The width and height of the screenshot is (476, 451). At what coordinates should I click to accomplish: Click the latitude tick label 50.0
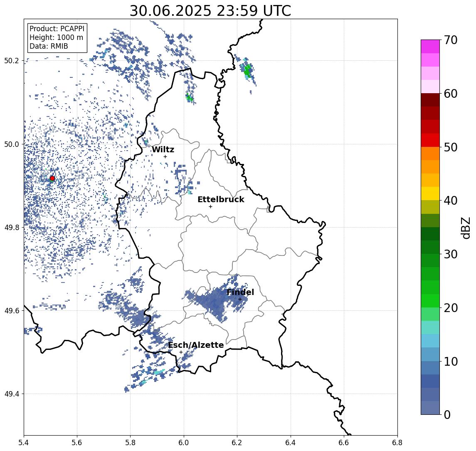tap(12, 144)
